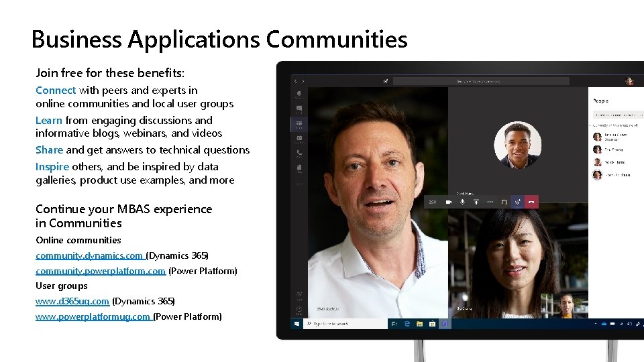Launch Edge from the taskbar
This screenshot has width=644, height=362.
click(407, 324)
